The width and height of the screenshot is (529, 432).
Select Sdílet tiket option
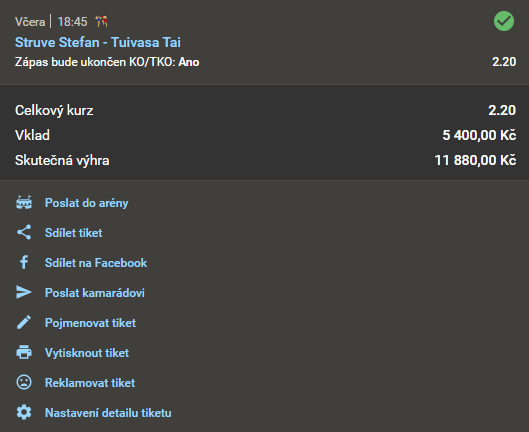pyautogui.click(x=74, y=233)
